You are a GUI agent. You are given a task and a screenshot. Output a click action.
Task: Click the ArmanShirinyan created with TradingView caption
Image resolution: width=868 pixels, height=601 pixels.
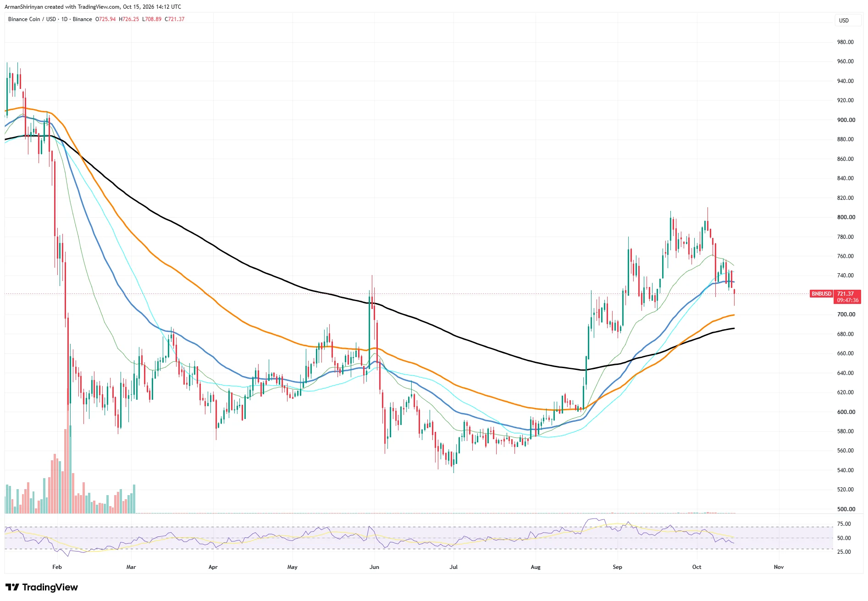[x=93, y=7]
